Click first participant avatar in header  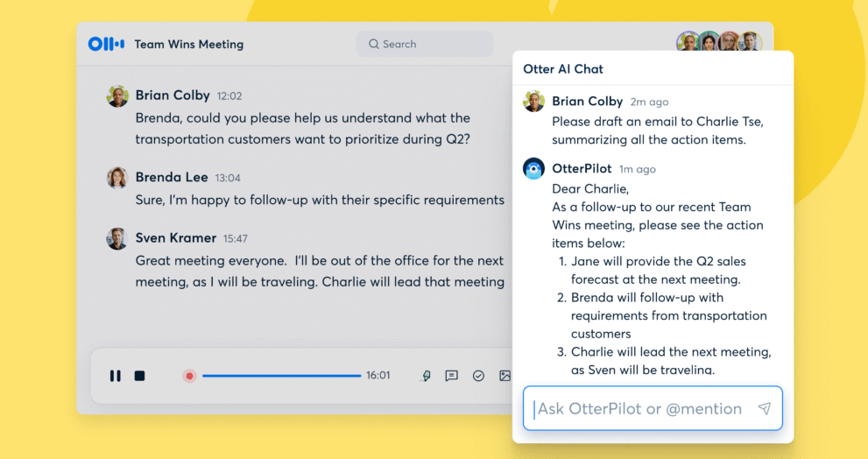pos(688,42)
